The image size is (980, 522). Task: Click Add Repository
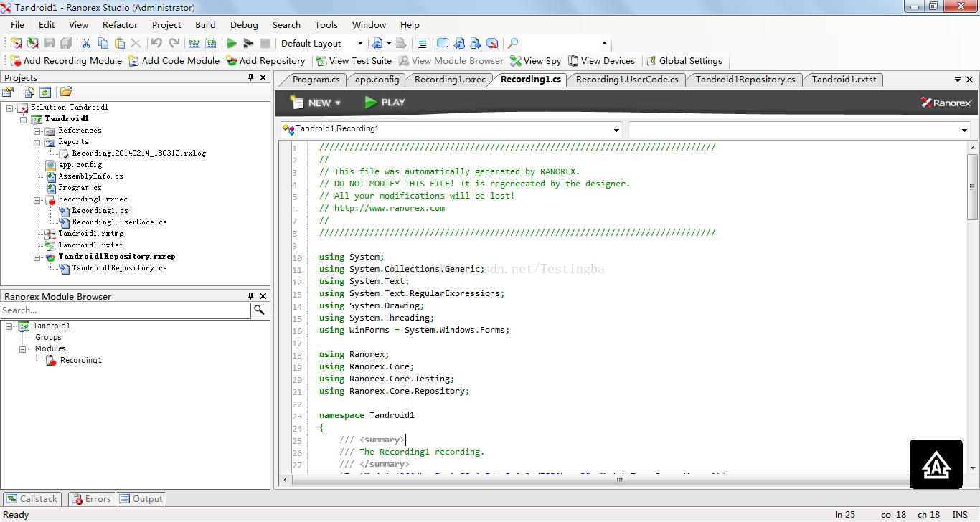pyautogui.click(x=265, y=61)
